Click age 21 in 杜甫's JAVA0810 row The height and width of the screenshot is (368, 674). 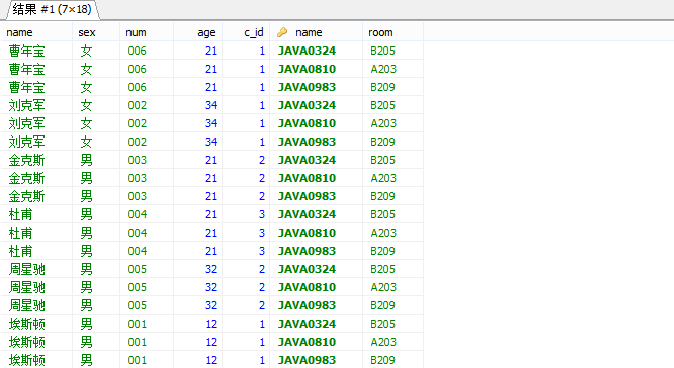pos(211,233)
